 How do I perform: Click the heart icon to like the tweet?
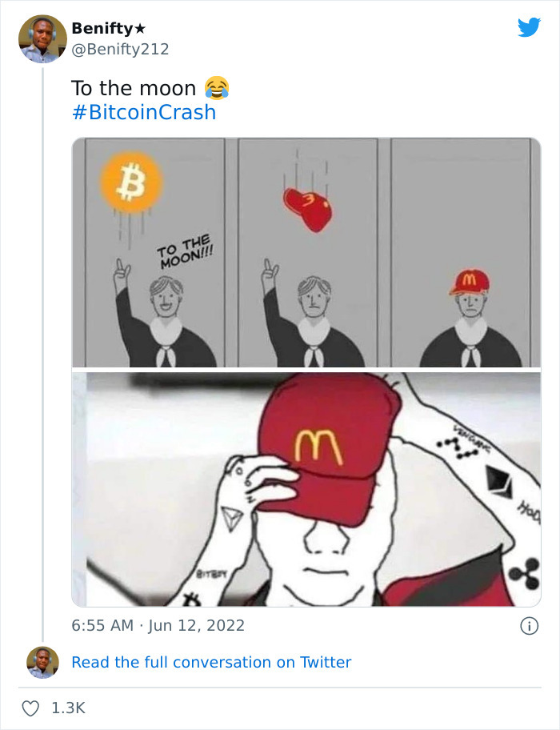point(32,708)
